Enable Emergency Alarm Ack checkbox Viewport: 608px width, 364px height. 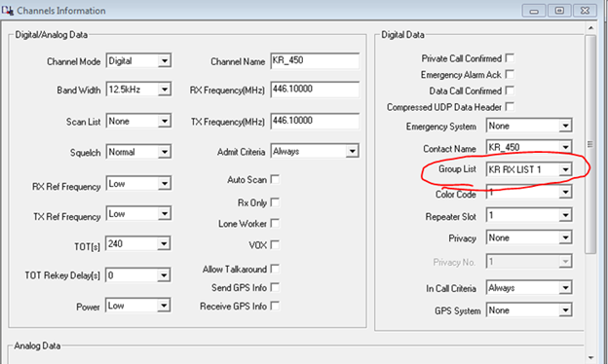pyautogui.click(x=510, y=74)
